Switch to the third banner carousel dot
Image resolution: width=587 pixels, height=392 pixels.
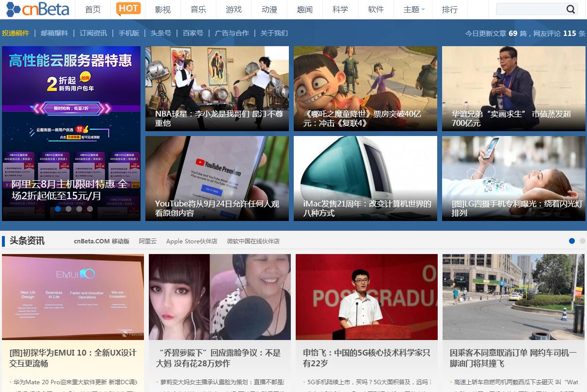[x=79, y=209]
